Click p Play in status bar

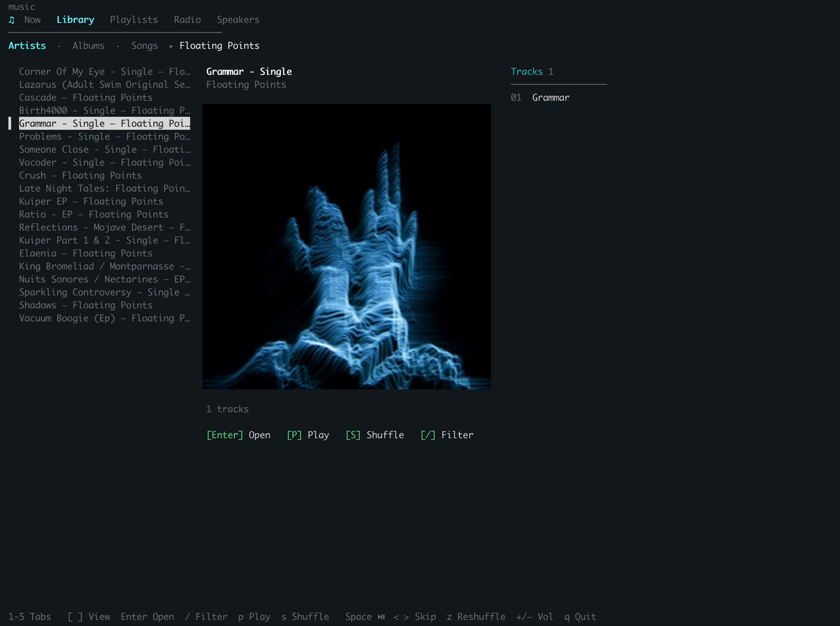[x=254, y=617]
